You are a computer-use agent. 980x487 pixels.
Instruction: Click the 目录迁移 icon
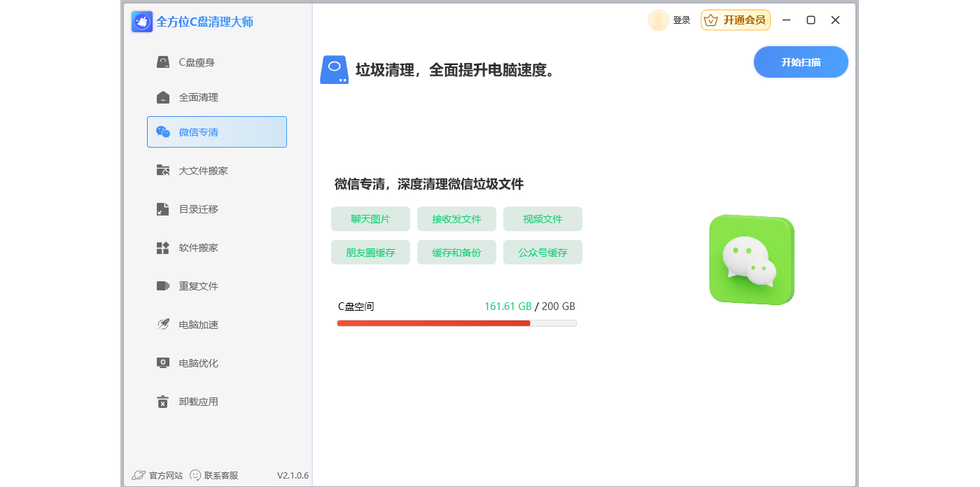pyautogui.click(x=163, y=209)
